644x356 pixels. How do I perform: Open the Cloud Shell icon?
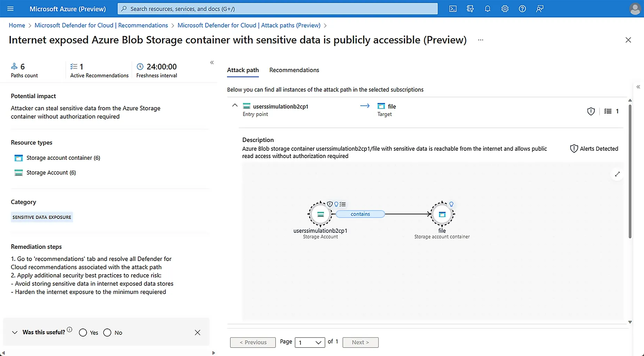pyautogui.click(x=453, y=9)
